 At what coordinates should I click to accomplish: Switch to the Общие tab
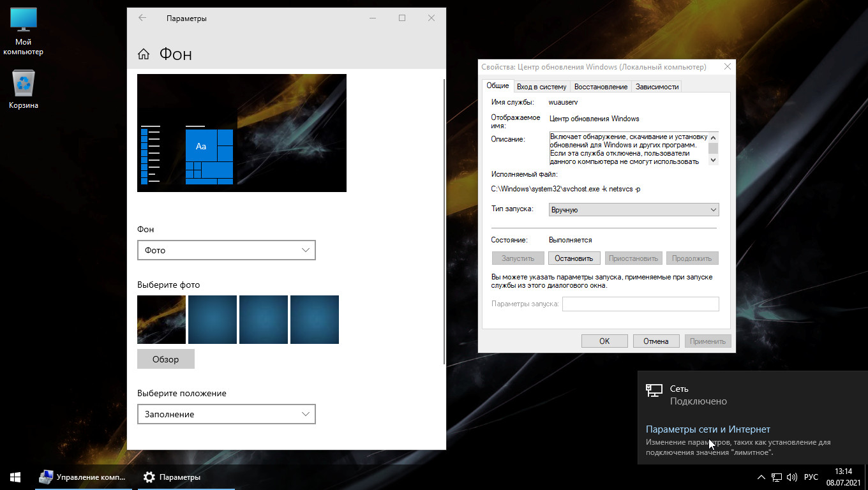(498, 85)
